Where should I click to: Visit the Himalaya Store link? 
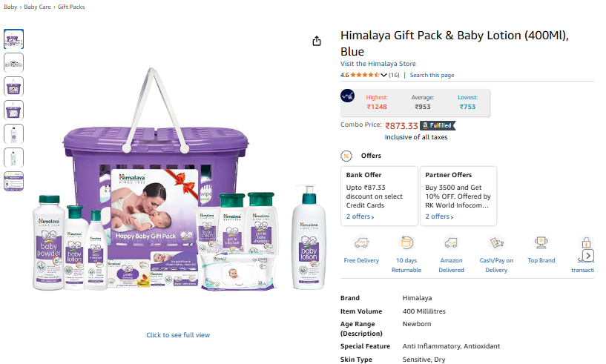pos(378,64)
